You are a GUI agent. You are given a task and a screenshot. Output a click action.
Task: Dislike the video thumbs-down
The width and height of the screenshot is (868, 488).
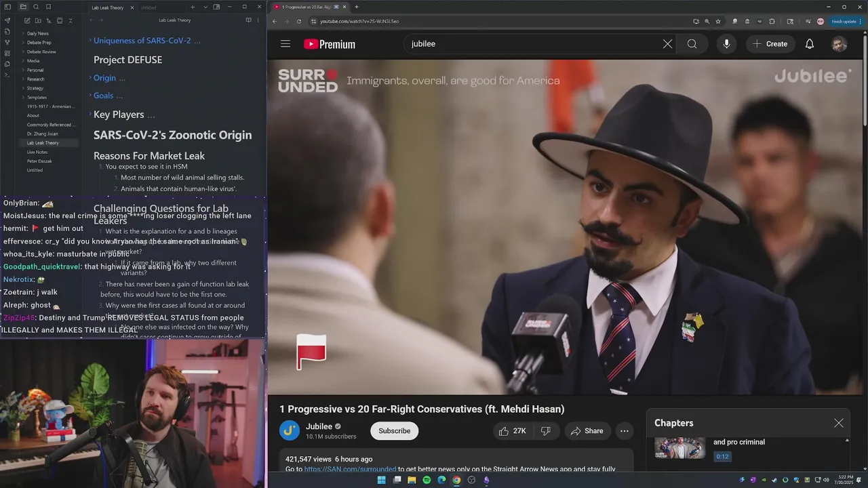click(x=545, y=431)
